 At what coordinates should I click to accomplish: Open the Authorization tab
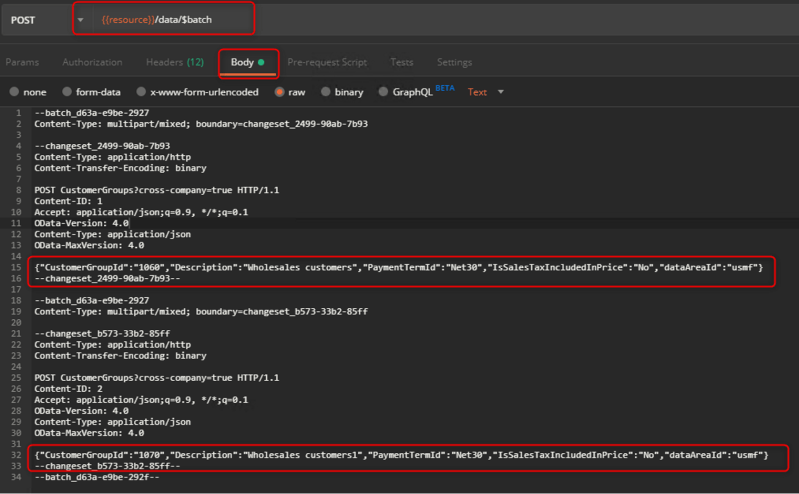click(x=92, y=62)
